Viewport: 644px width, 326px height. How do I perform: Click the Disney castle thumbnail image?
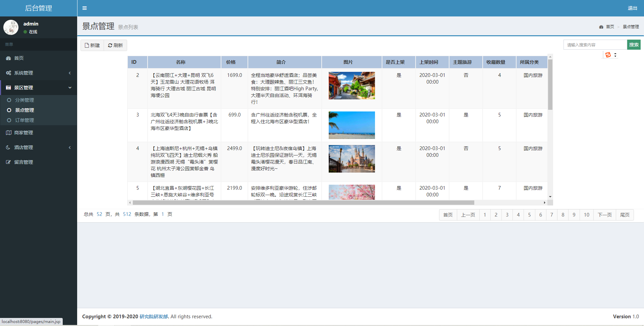(352, 159)
